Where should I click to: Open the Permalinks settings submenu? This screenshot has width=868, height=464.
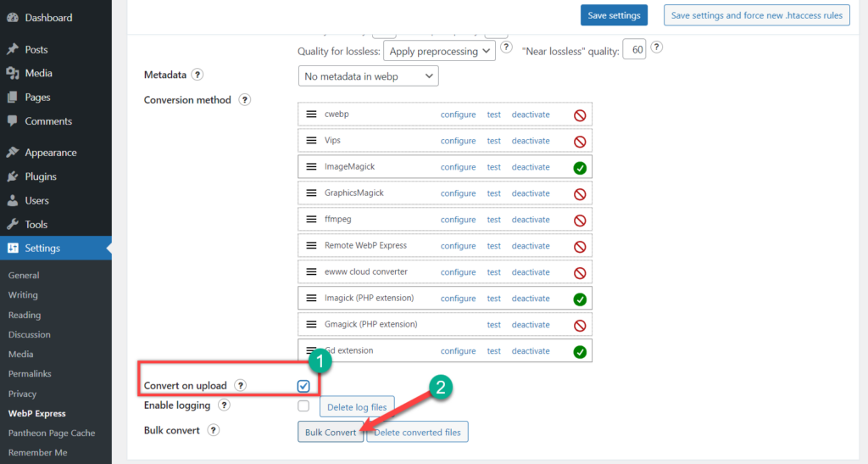tap(30, 374)
